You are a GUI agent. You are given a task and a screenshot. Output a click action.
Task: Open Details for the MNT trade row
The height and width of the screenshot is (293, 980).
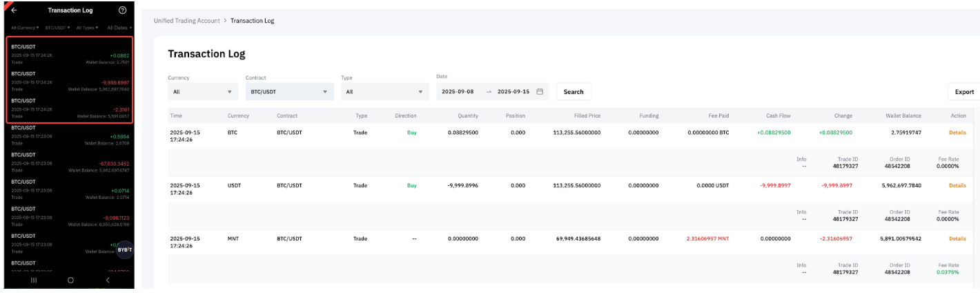[x=957, y=238]
